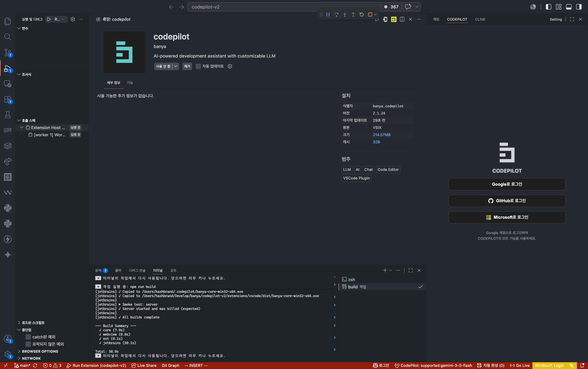The width and height of the screenshot is (588, 369).
Task: Open the Run and Debug view
Action: coord(8,68)
